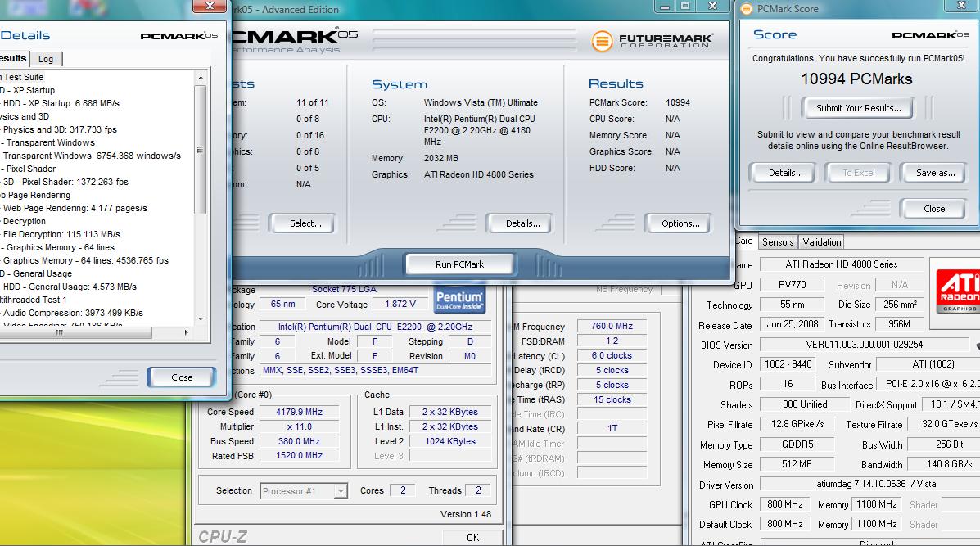Viewport: 980px width, 546px height.
Task: Click the '10994 PCMarks' score text
Action: 857,79
